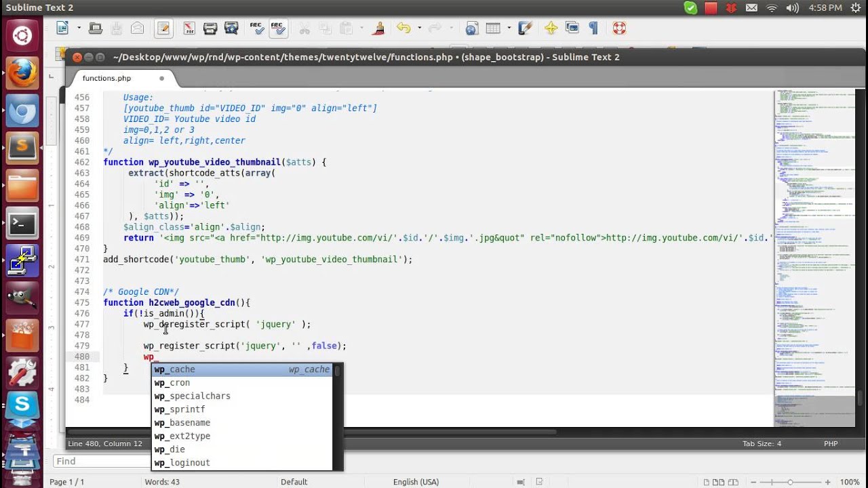Image resolution: width=868 pixels, height=488 pixels.
Task: Click the Find input field
Action: tap(102, 461)
